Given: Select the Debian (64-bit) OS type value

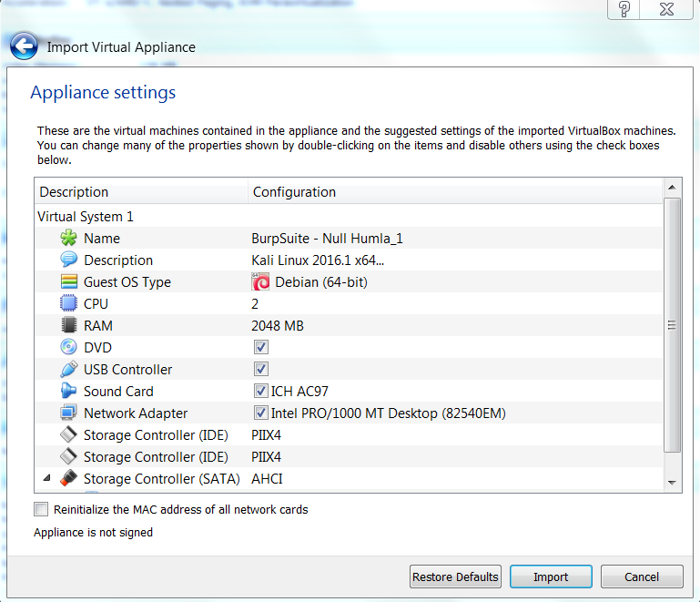Looking at the screenshot, I should [x=321, y=281].
